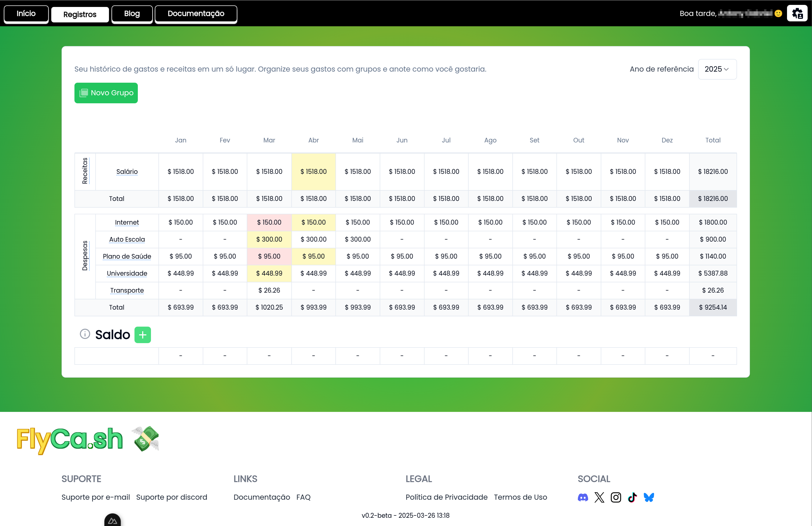Viewport: 812px width, 526px height.
Task: Open the Bluesky butterfly icon
Action: coord(649,497)
